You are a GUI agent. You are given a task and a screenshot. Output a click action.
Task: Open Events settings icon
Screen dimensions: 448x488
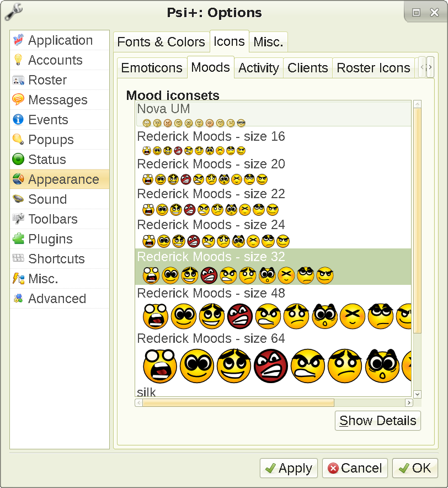click(18, 119)
